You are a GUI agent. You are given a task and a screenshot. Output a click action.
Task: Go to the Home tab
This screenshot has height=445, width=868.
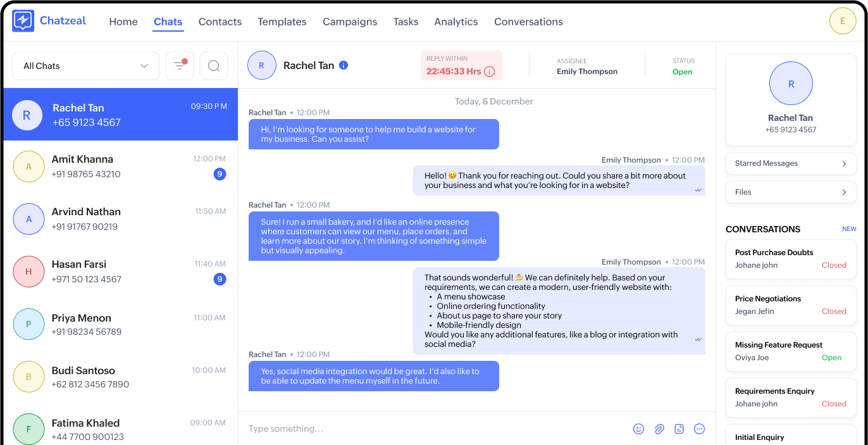[x=123, y=22]
